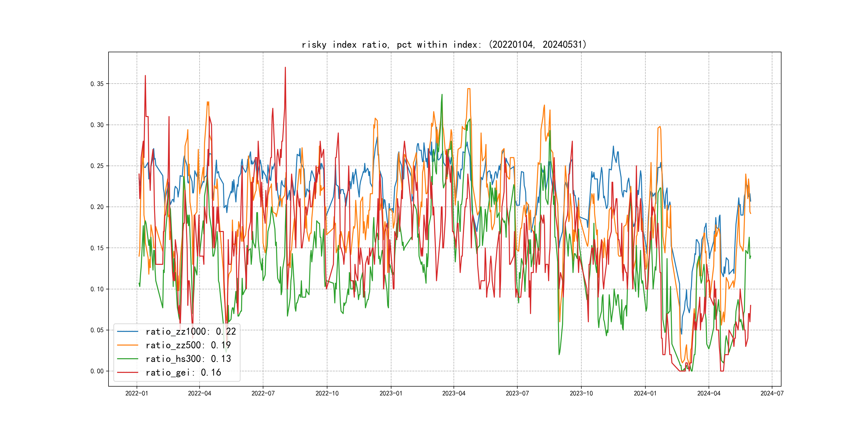Click the 2023-10 x-axis label
This screenshot has width=868, height=434.
[581, 394]
